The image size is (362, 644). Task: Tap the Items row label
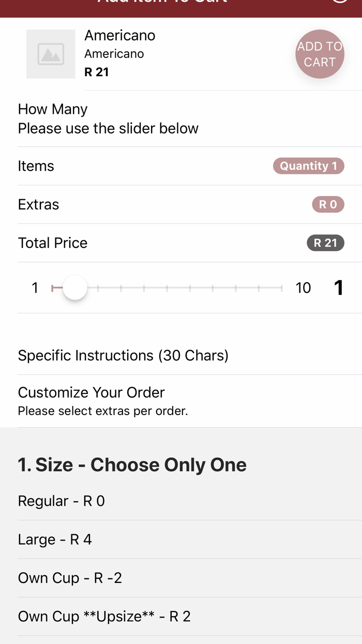coord(36,166)
